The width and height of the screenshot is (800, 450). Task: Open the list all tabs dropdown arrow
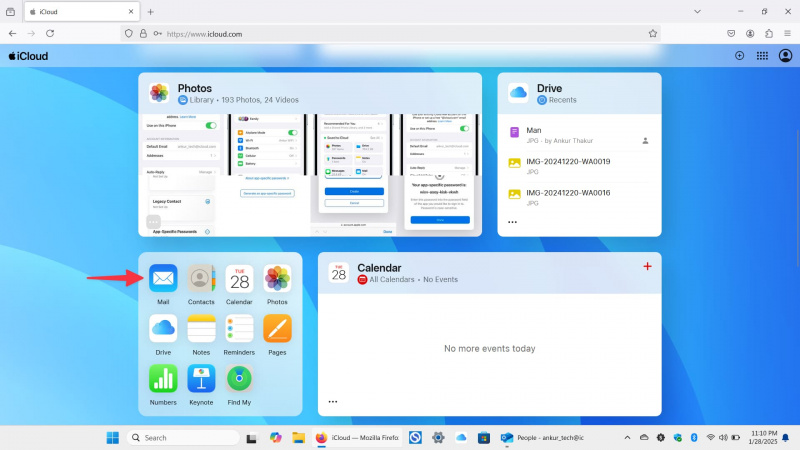697,11
